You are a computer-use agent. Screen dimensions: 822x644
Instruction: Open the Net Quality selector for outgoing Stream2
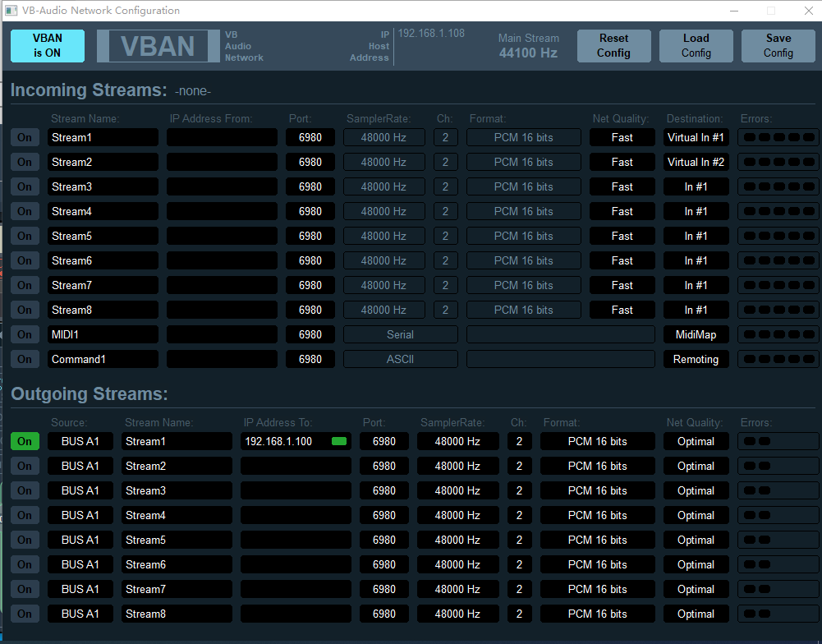click(x=696, y=467)
